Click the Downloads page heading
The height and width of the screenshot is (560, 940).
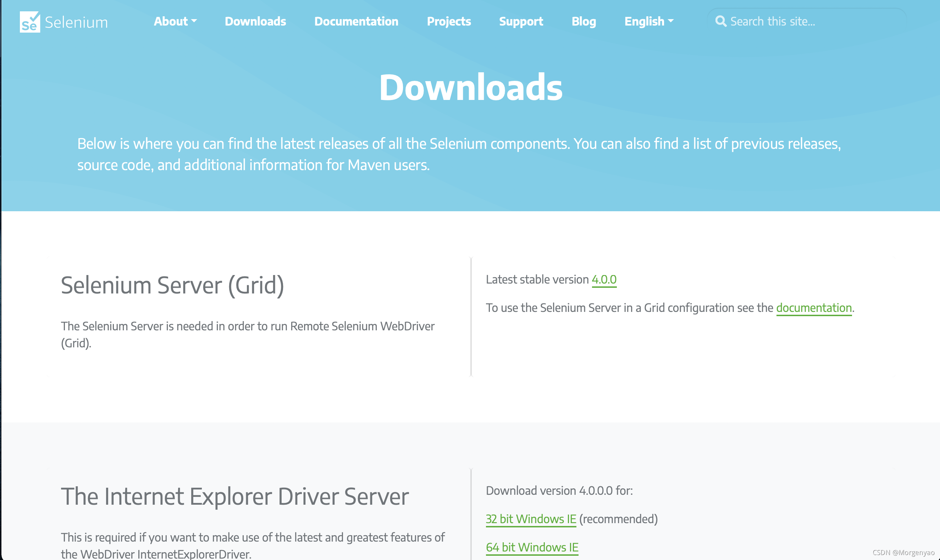pyautogui.click(x=471, y=87)
